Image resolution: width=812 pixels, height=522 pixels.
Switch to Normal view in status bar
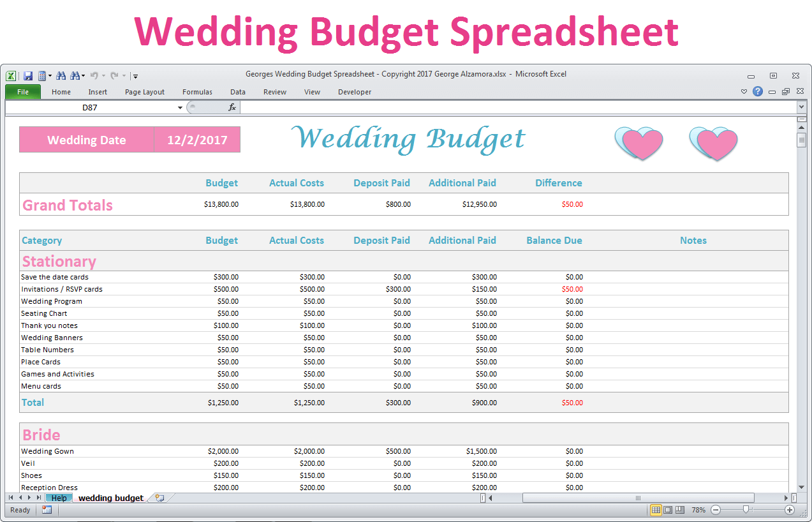point(656,510)
